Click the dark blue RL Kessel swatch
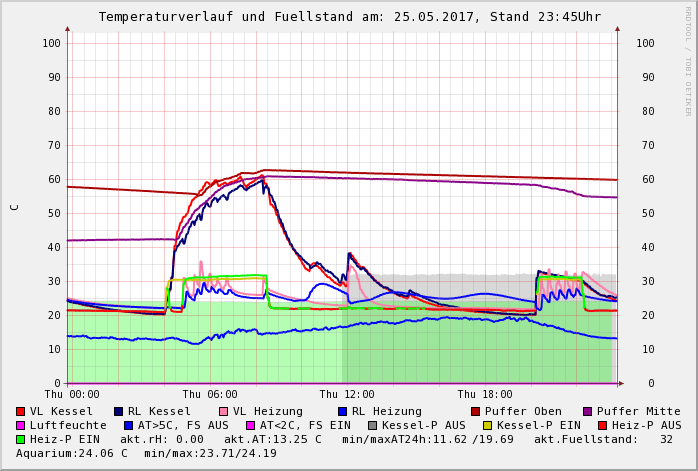698x471 pixels. pyautogui.click(x=118, y=411)
